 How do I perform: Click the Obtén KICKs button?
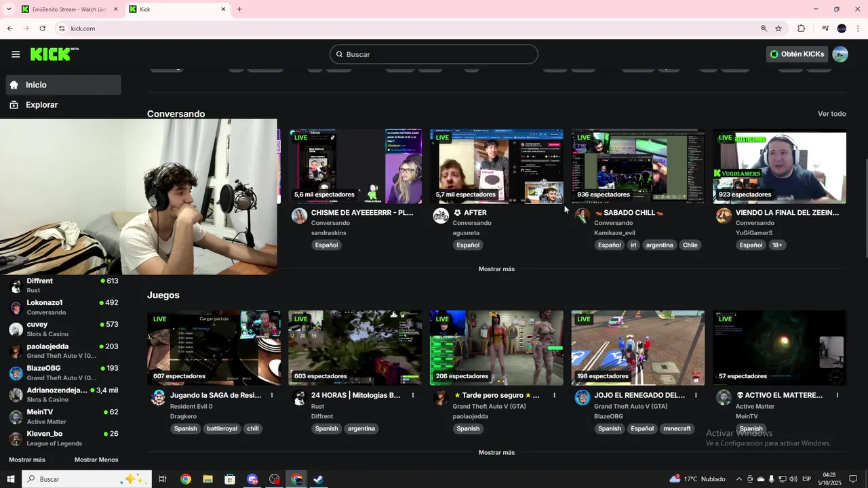[x=797, y=54]
